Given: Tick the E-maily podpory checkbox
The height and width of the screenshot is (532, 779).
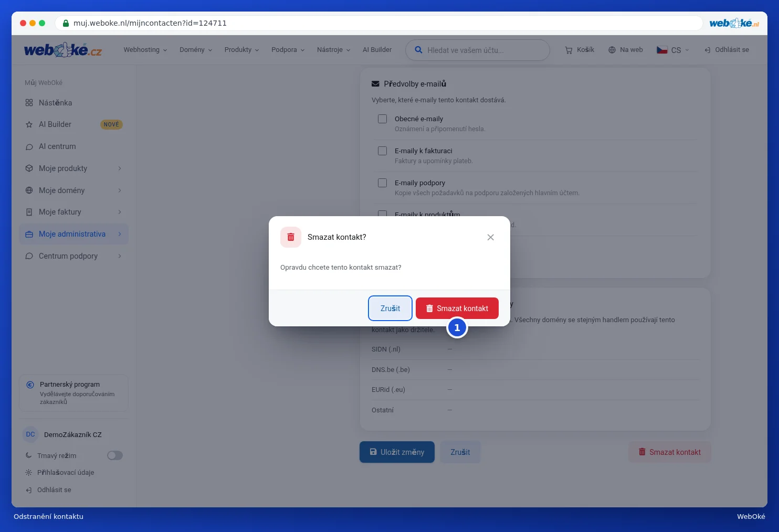Looking at the screenshot, I should (383, 183).
